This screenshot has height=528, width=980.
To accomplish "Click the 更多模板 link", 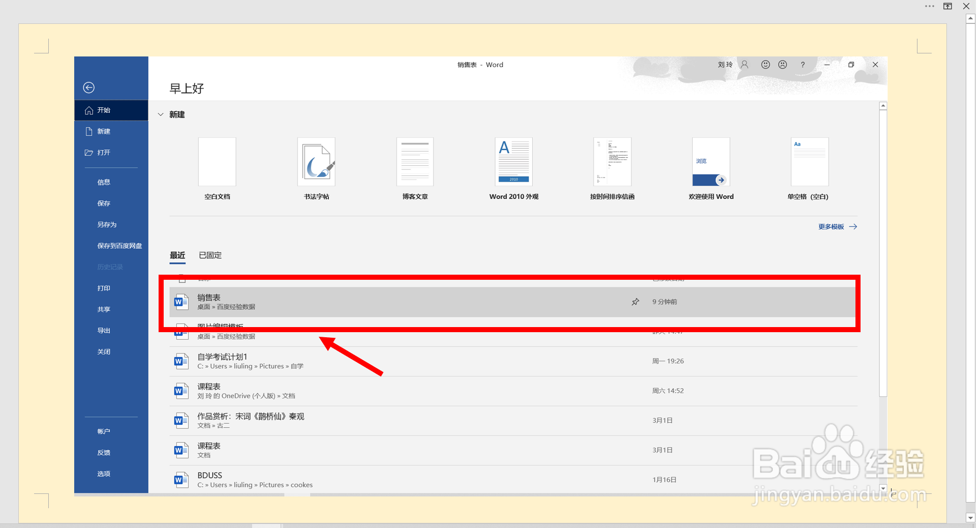I will (838, 227).
